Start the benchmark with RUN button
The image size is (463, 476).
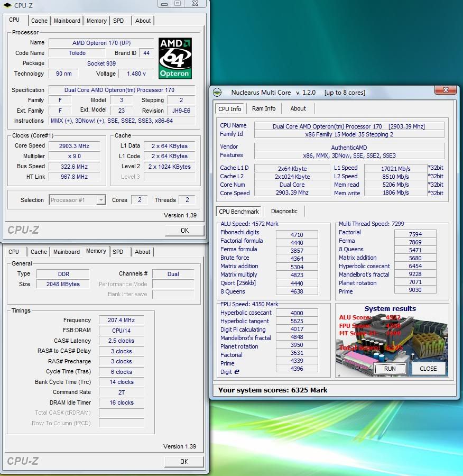click(x=390, y=369)
